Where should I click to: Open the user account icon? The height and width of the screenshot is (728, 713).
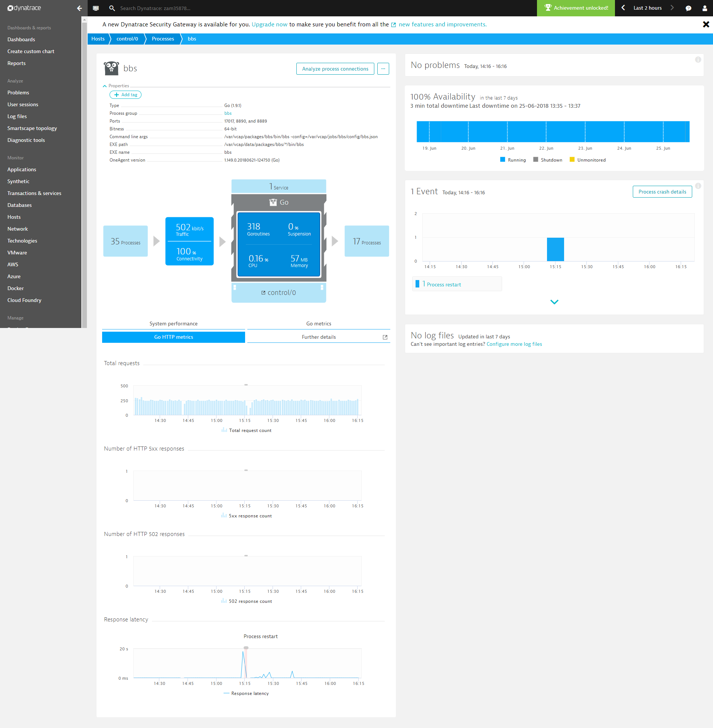click(704, 8)
